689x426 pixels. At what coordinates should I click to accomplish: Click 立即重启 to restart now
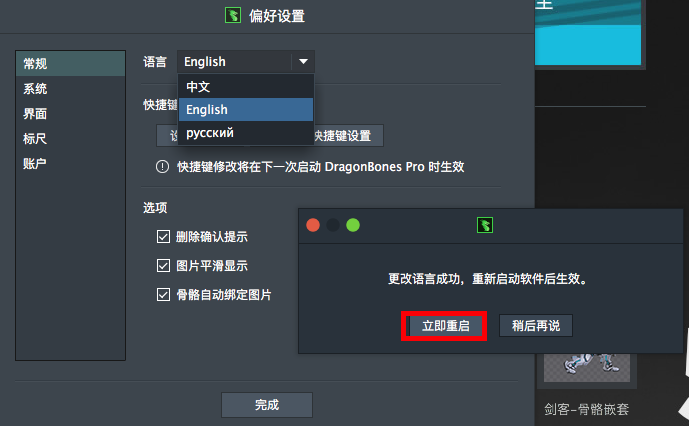pyautogui.click(x=445, y=326)
